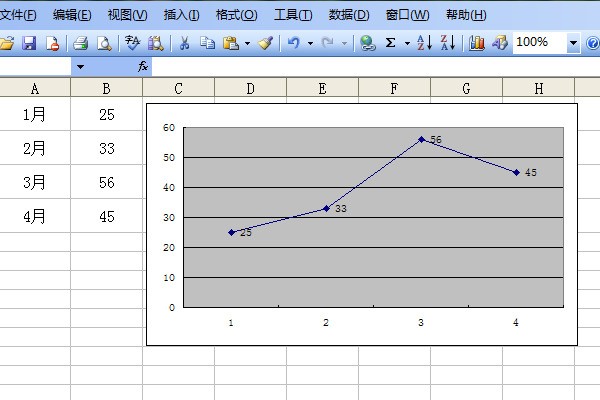600x400 pixels.
Task: Select column G header
Action: pyautogui.click(x=466, y=88)
